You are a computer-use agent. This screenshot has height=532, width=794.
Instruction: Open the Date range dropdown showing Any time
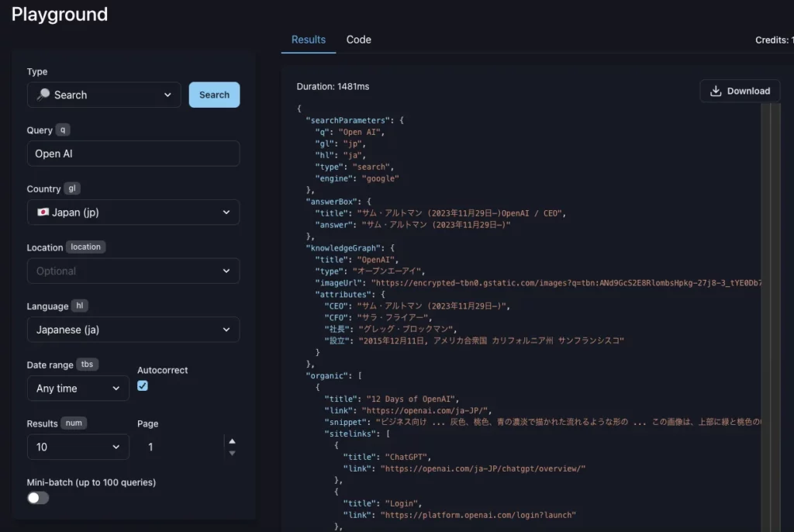click(78, 388)
